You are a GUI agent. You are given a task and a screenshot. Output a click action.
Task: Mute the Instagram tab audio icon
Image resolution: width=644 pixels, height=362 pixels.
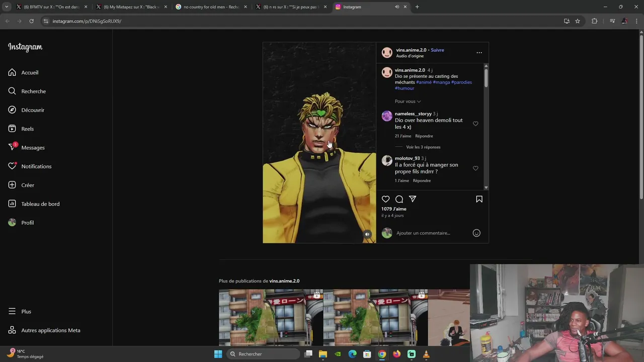click(397, 7)
